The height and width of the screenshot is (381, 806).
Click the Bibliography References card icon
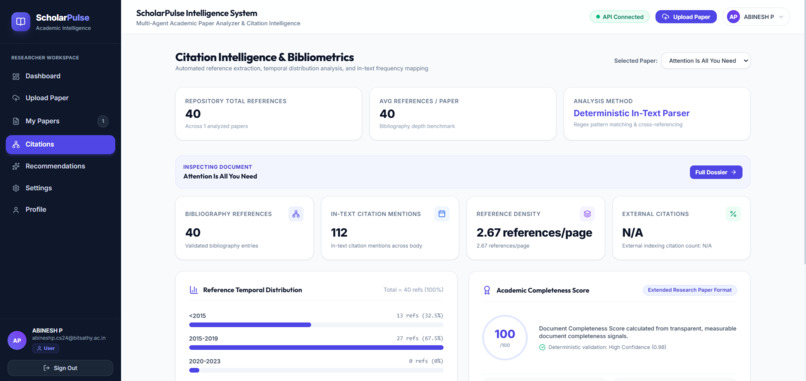(x=296, y=214)
